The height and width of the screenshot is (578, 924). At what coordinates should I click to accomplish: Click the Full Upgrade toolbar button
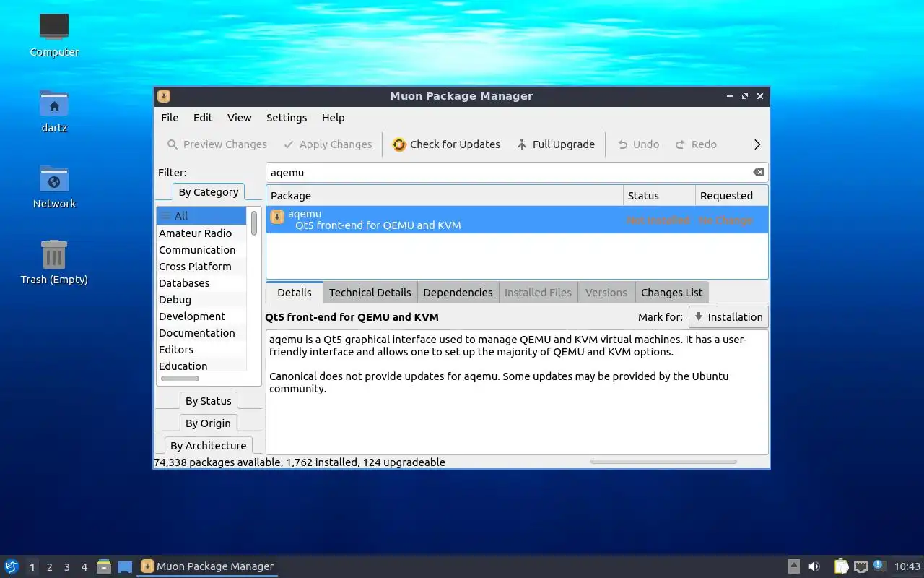coord(556,144)
